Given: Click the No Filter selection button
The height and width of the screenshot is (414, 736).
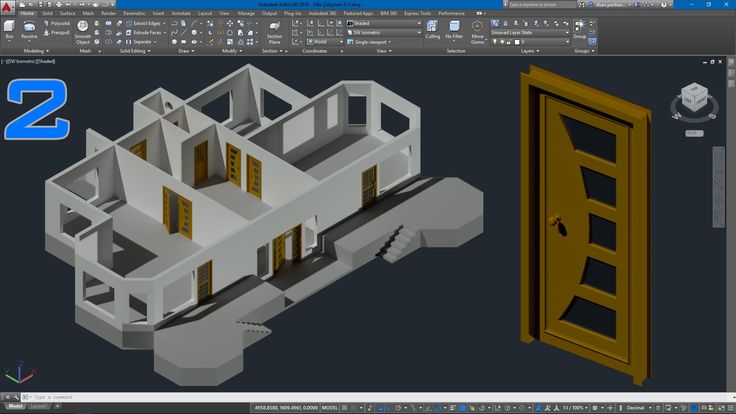Looking at the screenshot, I should click(x=454, y=30).
